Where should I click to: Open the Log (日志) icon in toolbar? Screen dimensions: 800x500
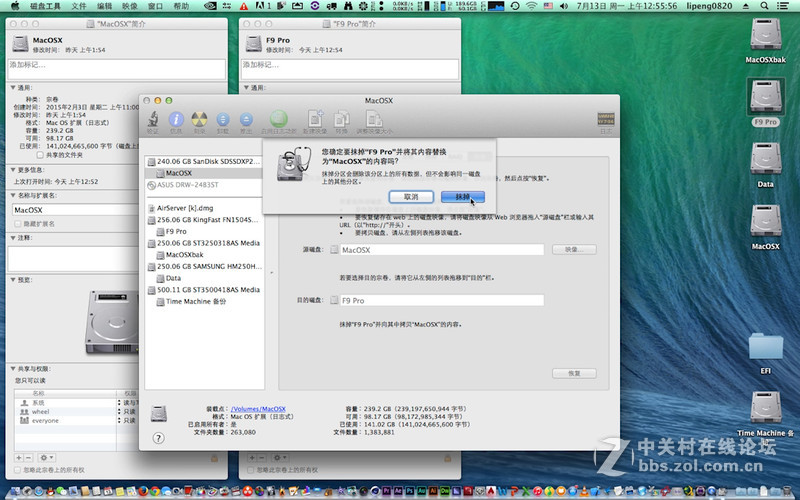[x=604, y=121]
